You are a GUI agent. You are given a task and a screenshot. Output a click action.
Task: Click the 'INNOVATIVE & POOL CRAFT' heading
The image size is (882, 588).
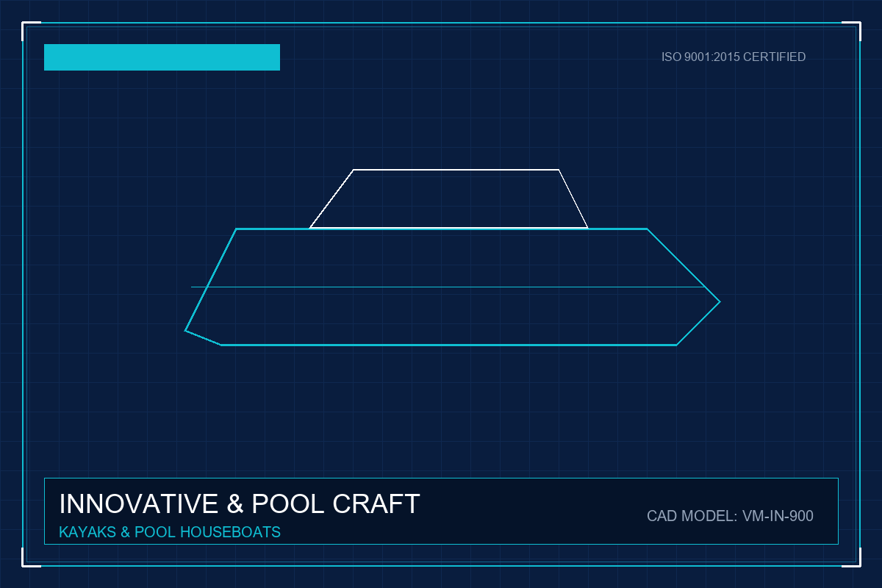point(240,504)
